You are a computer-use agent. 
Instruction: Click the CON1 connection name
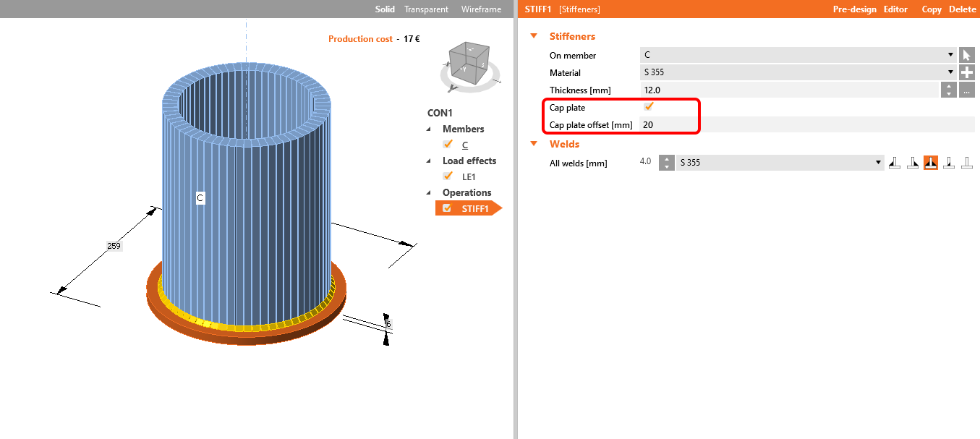(x=440, y=113)
